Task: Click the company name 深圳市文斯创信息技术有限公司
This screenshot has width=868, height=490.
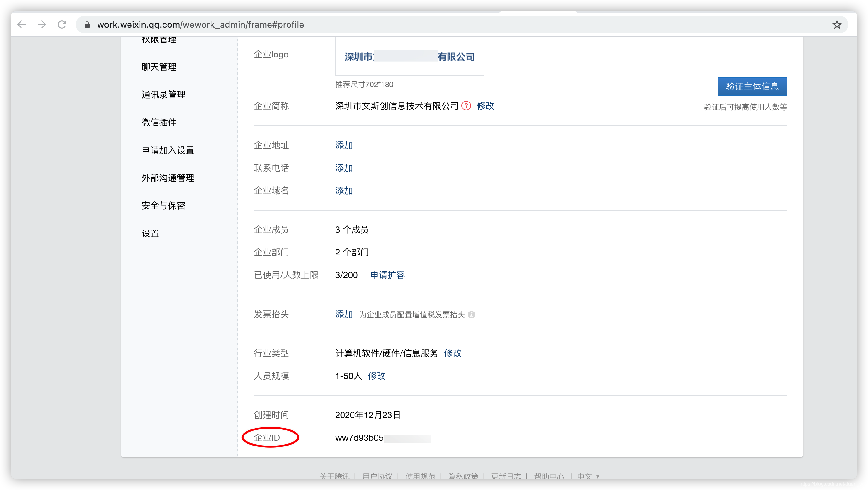Action: [397, 106]
